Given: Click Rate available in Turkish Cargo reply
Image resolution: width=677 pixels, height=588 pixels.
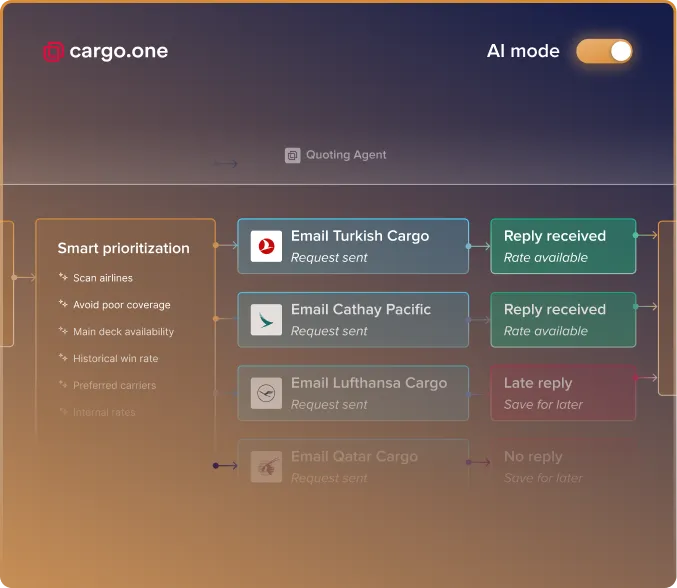Looking at the screenshot, I should click(546, 258).
